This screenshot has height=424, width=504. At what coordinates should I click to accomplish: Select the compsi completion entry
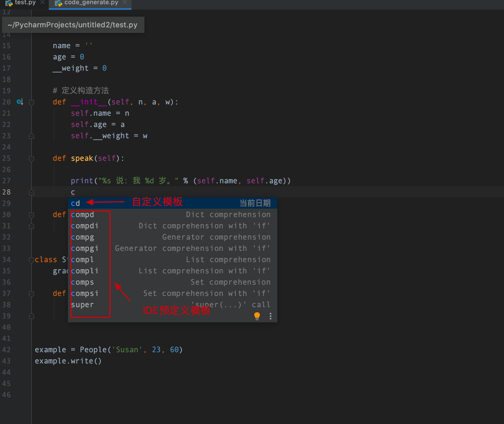click(x=173, y=293)
